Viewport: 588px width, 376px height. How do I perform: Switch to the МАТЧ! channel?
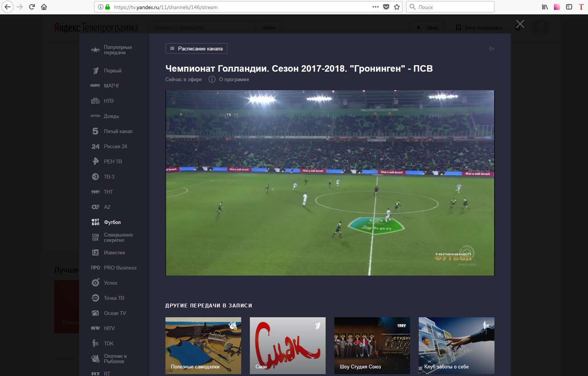click(x=105, y=86)
